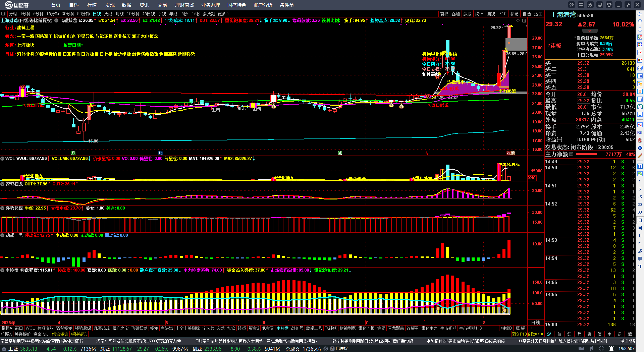The width and height of the screenshot is (644, 352).
Task: Click the 上海港湾 stock name
Action: [563, 15]
